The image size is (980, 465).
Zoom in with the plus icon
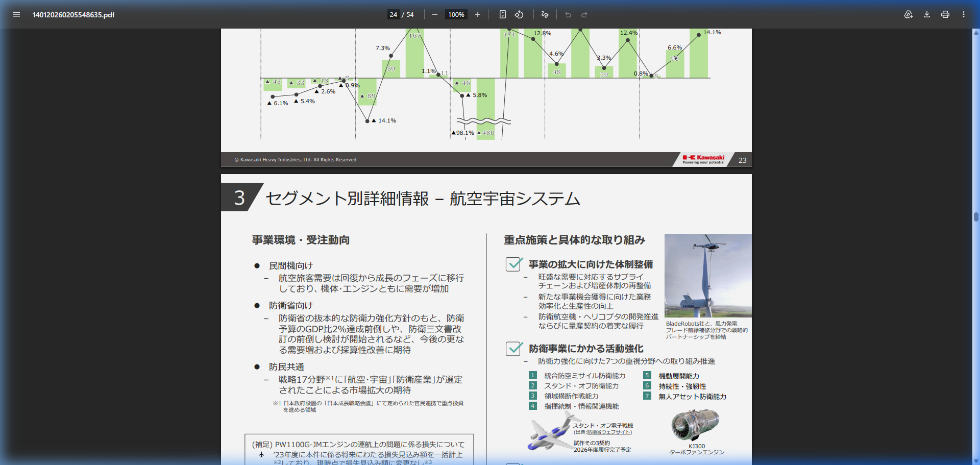tap(477, 14)
